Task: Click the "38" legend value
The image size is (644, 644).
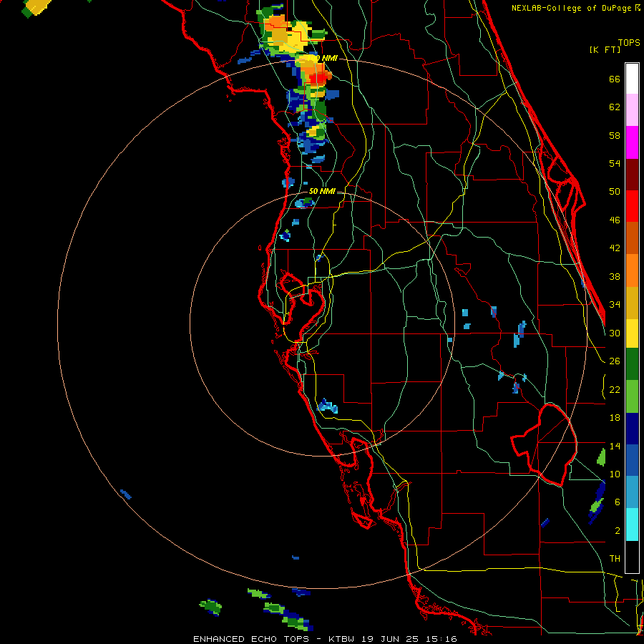Action: (x=615, y=276)
